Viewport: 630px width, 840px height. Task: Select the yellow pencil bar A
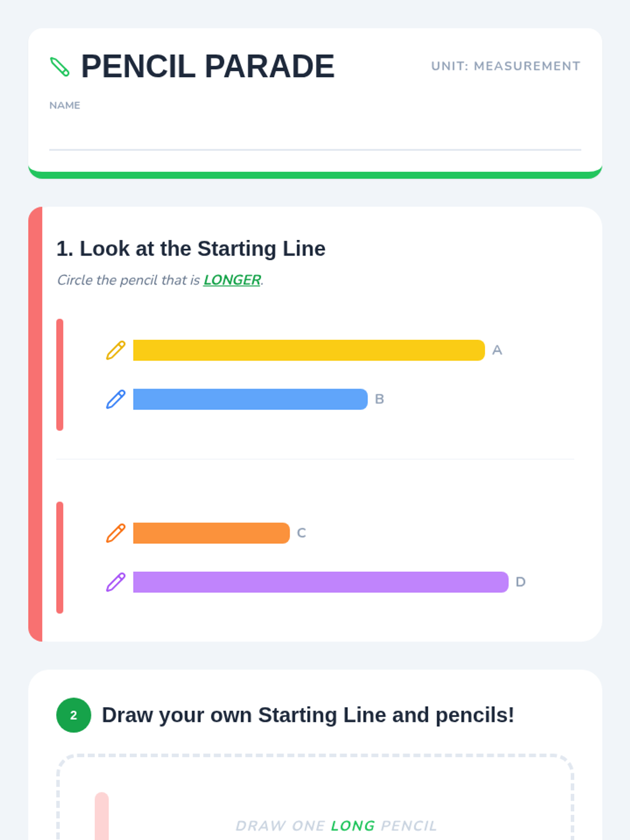309,350
